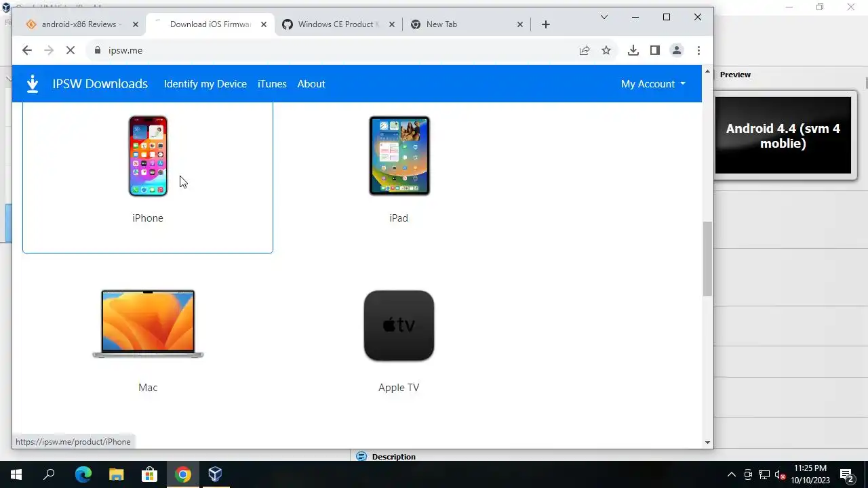Open Chrome downloads icon
Screen dimensions: 868x488
633,50
